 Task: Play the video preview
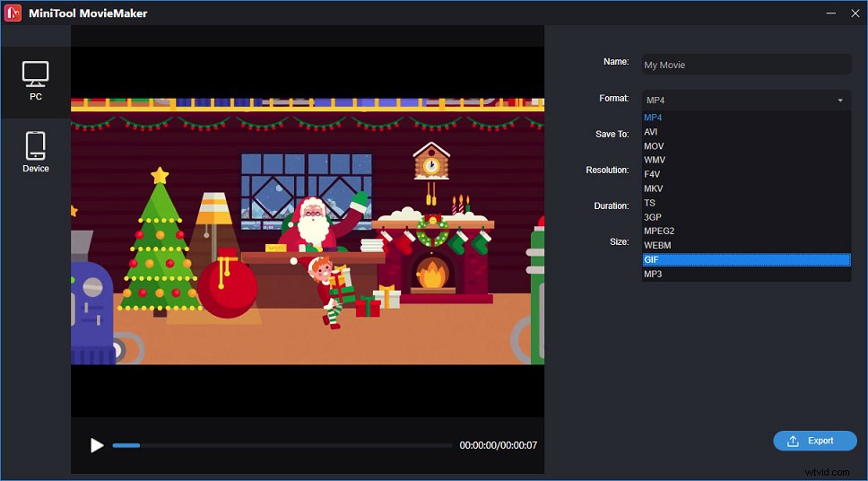tap(97, 445)
